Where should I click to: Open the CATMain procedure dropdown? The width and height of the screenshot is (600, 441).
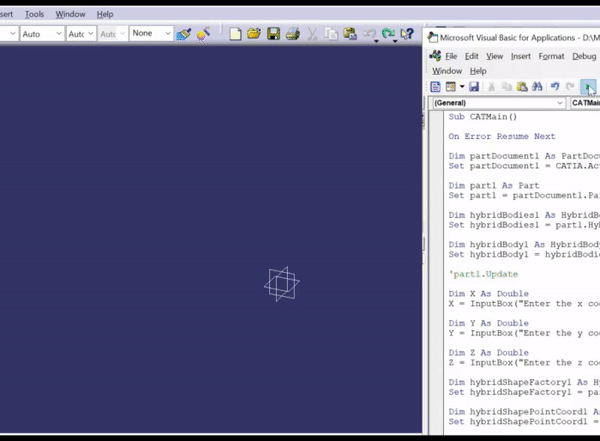click(x=585, y=103)
